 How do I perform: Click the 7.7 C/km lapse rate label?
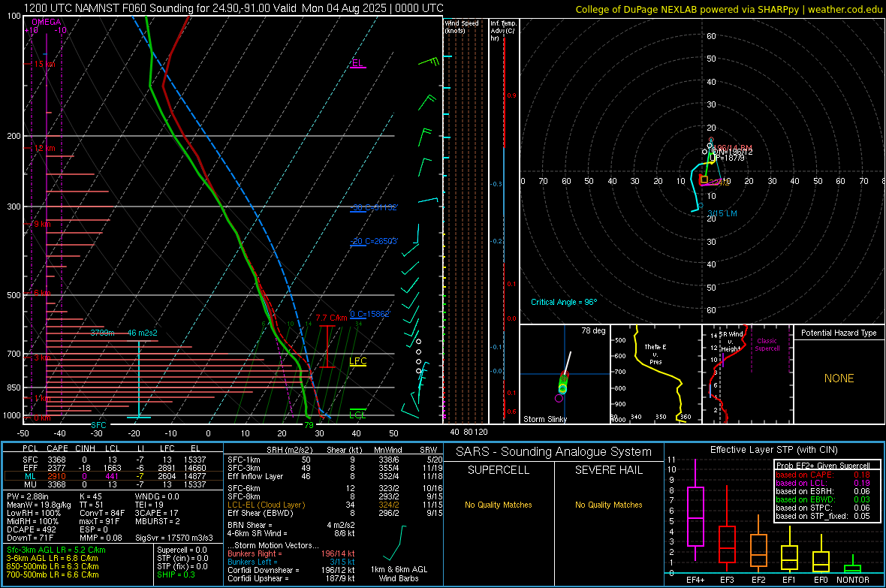coord(331,318)
